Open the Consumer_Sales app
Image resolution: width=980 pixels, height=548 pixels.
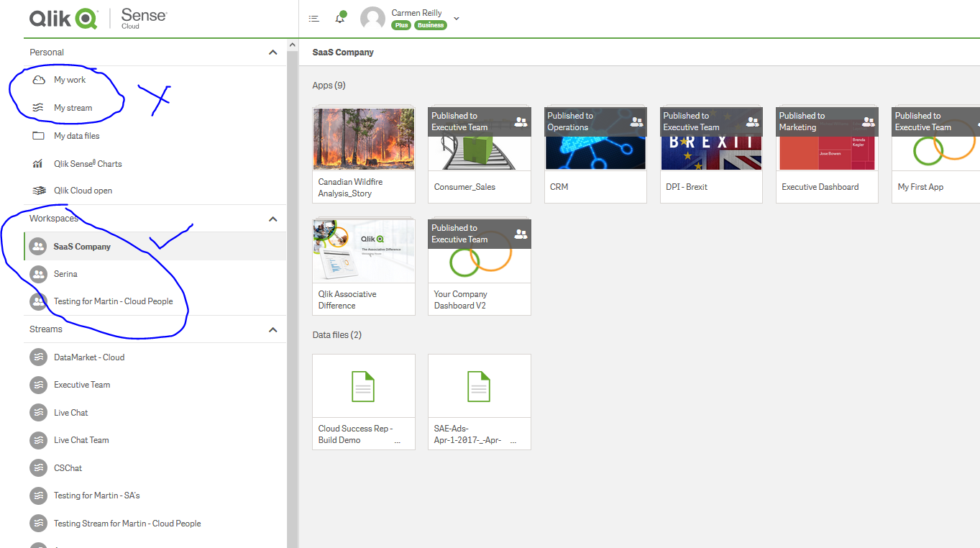480,155
